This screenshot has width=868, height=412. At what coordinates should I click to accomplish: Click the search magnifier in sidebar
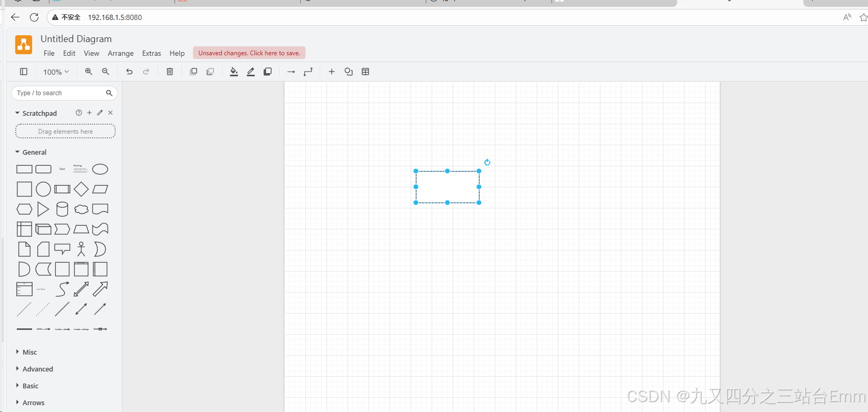pos(109,93)
